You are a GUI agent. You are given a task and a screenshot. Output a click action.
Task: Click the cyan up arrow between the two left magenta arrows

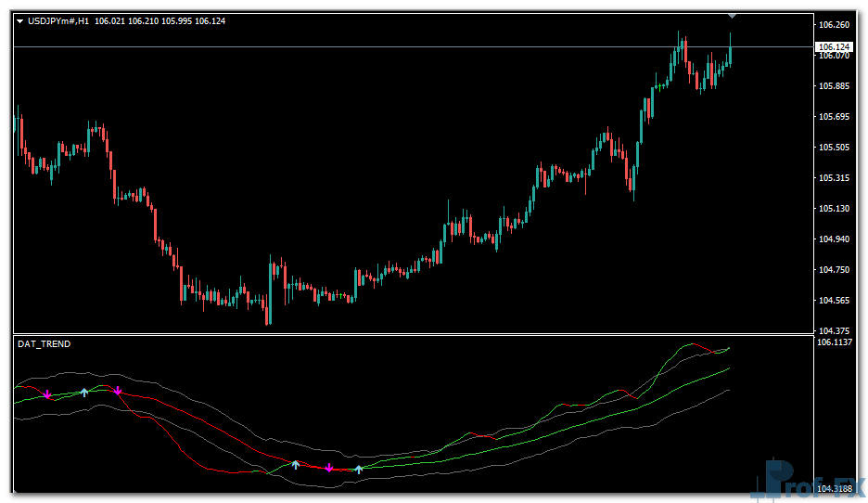pyautogui.click(x=83, y=393)
